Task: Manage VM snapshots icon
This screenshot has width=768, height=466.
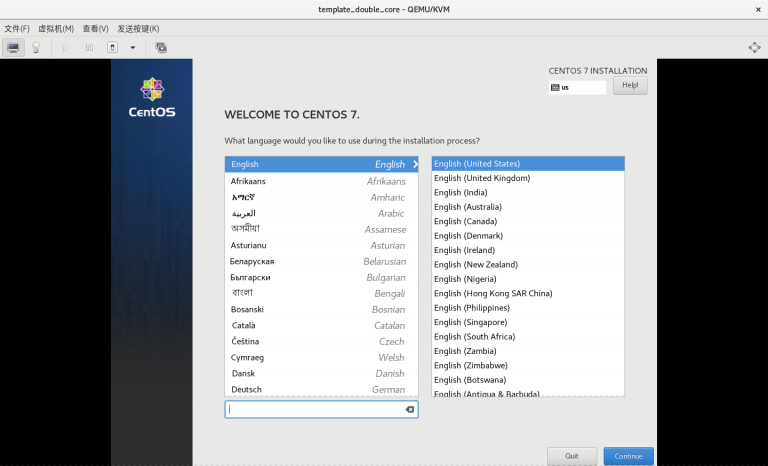Action: (x=161, y=48)
